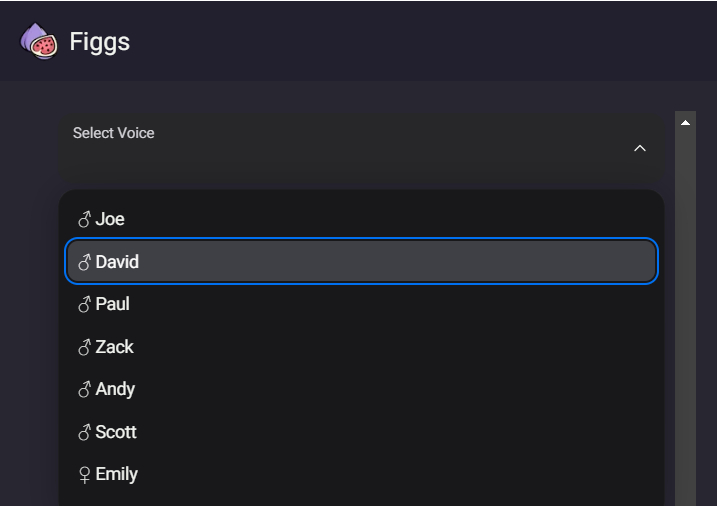The height and width of the screenshot is (506, 717).
Task: Click the male symbol beside Scott
Action: click(84, 432)
